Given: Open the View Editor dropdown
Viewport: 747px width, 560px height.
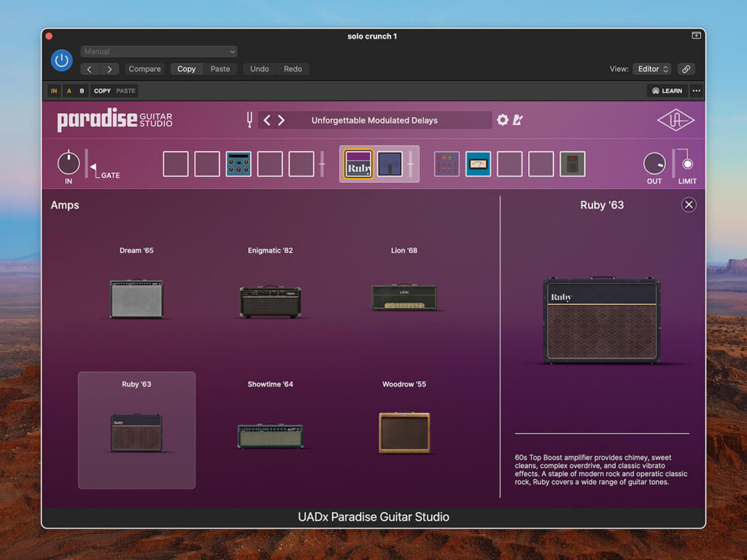Looking at the screenshot, I should (x=651, y=69).
